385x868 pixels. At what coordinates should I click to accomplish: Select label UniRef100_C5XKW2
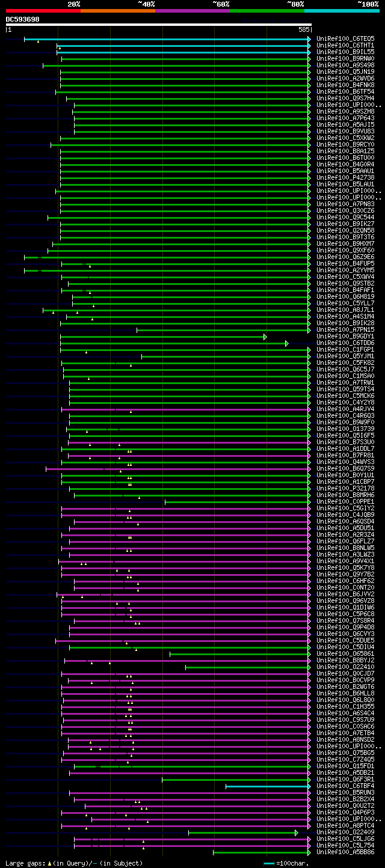coord(345,138)
